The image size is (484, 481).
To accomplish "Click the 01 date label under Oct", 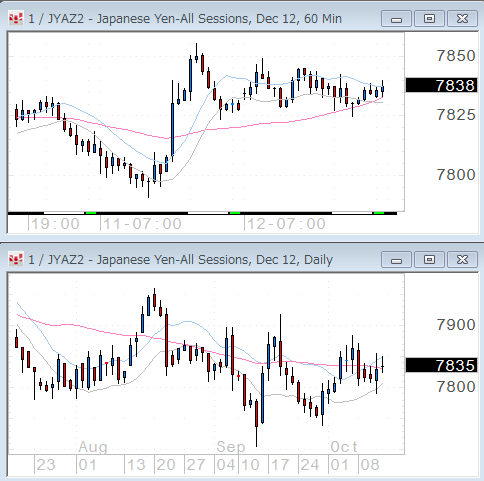I will click(x=340, y=465).
